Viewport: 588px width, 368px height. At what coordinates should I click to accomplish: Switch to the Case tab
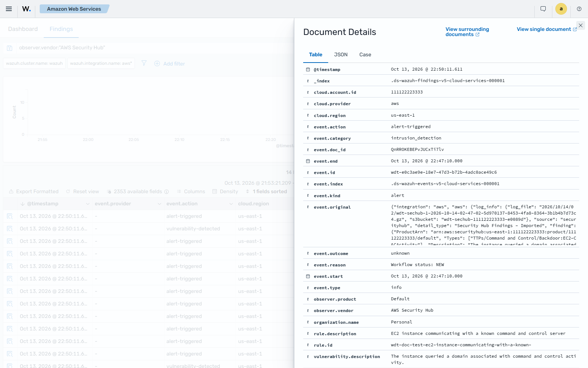365,54
